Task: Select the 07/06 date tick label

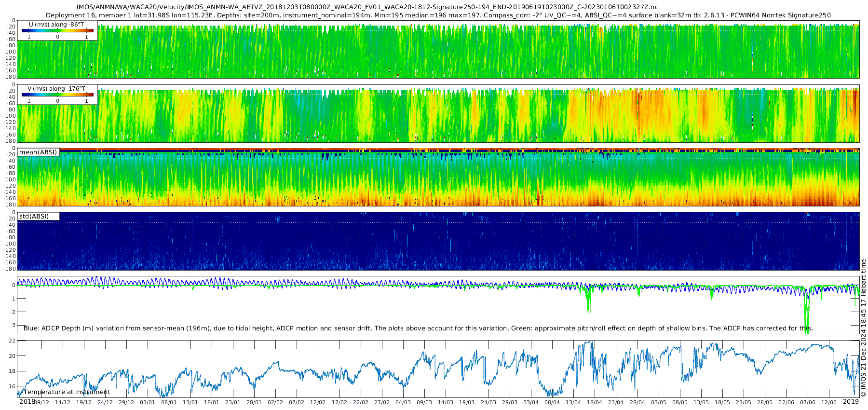Action: pyautogui.click(x=808, y=402)
